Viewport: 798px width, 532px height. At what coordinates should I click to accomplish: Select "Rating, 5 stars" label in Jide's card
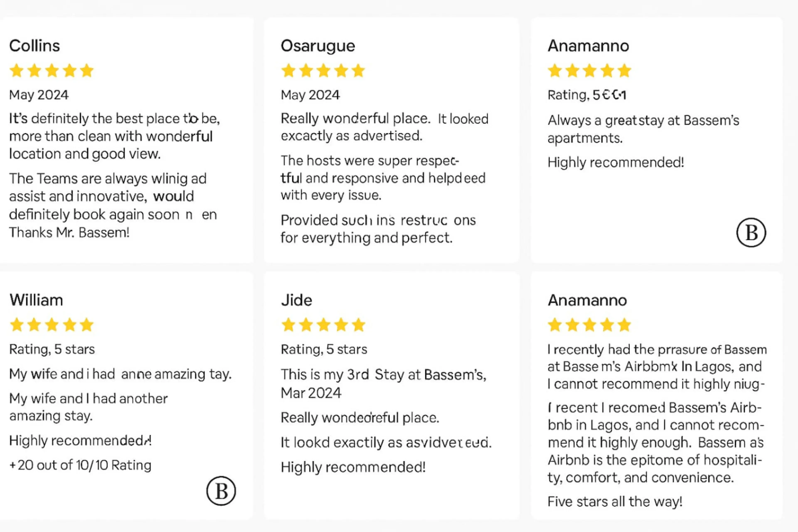point(324,349)
